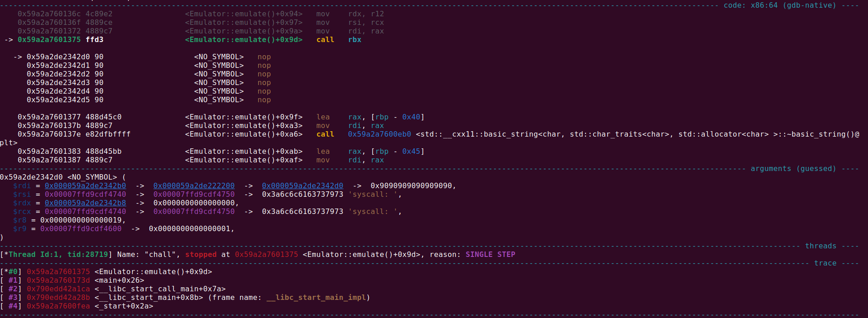Screen dimensions: 868x318
Task: Select the 'arguments (guessed)' section header
Action: click(793, 169)
